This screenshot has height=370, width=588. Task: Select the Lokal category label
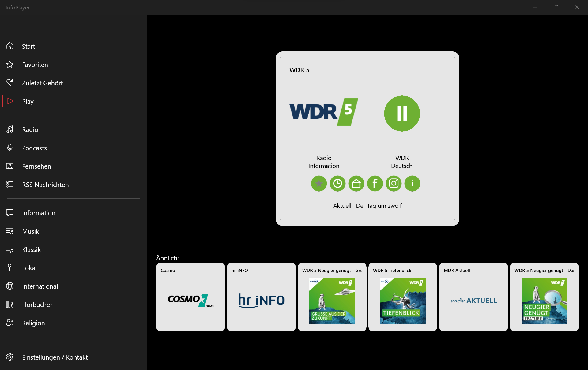coord(29,268)
